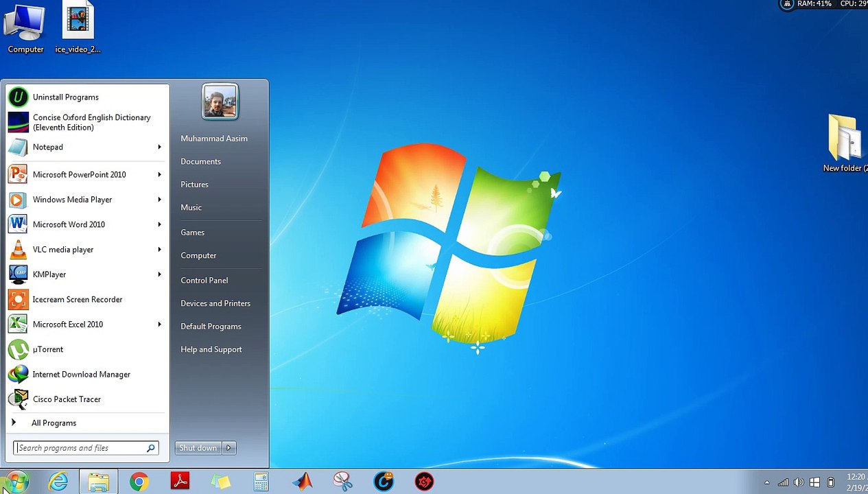Click the Shut down button
The height and width of the screenshot is (494, 868).
point(198,448)
